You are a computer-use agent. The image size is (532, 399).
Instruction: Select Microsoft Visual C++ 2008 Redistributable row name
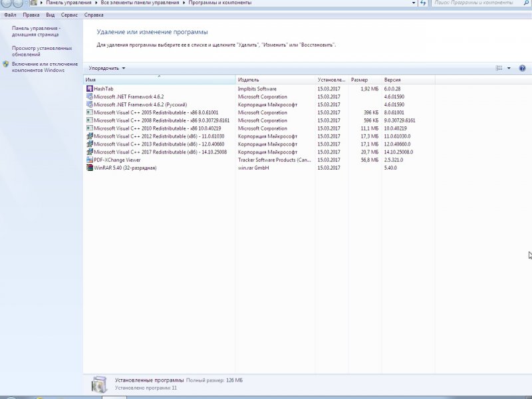[x=162, y=120]
